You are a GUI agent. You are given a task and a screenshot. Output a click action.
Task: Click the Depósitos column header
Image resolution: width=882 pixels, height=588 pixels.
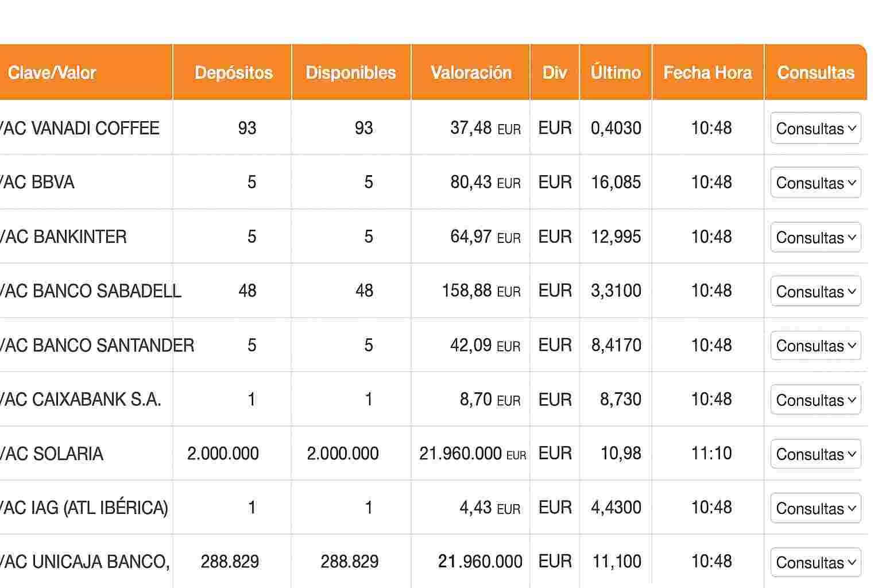234,73
